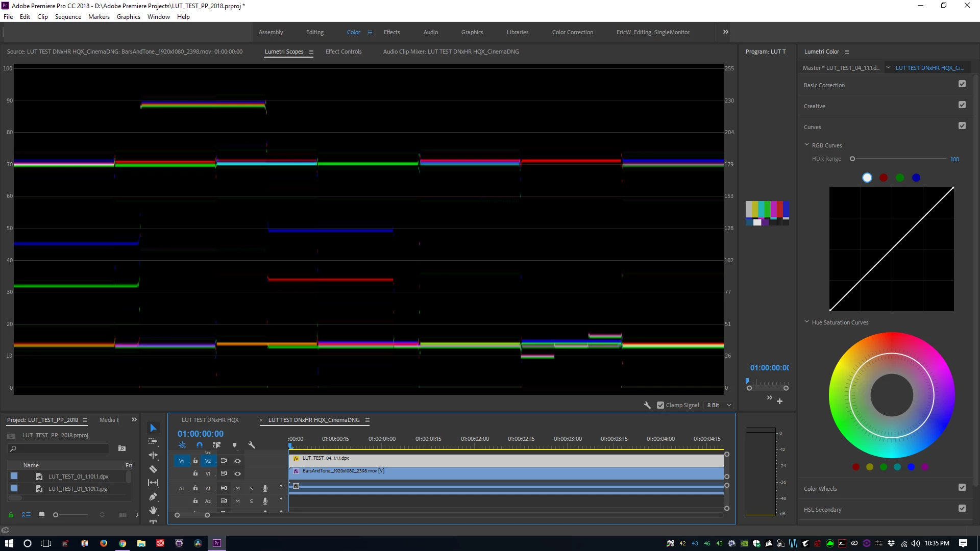
Task: Switch to Effect Controls tab
Action: [343, 52]
